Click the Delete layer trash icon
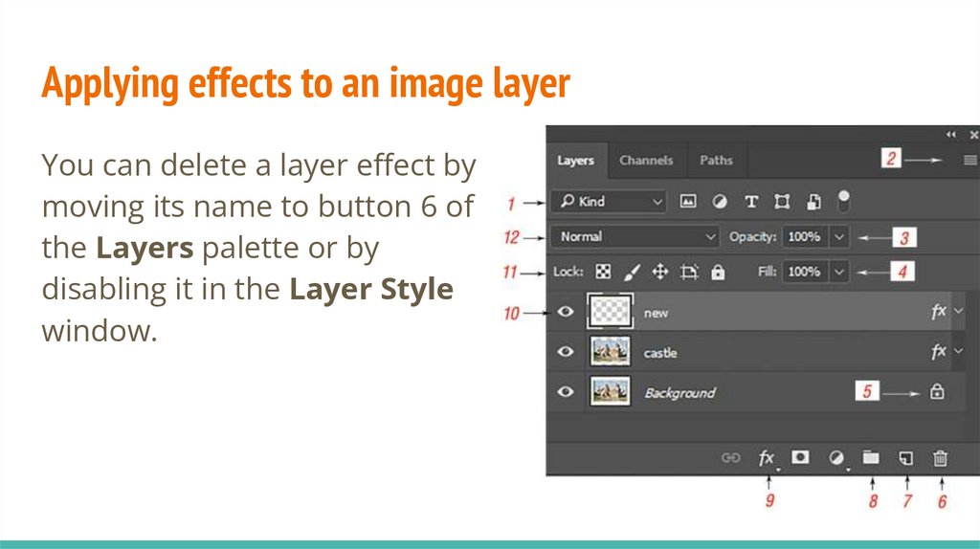980x549 pixels. [x=941, y=458]
